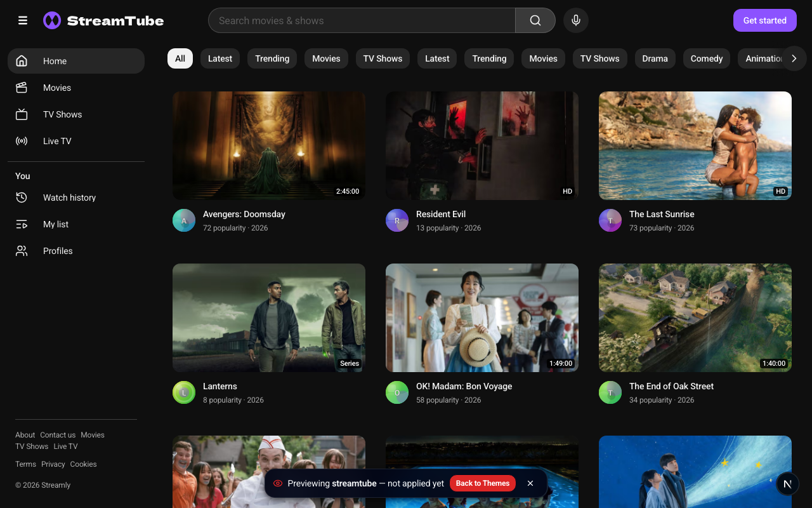Activate voice search microphone
Screen dimensions: 812x508
(576, 20)
